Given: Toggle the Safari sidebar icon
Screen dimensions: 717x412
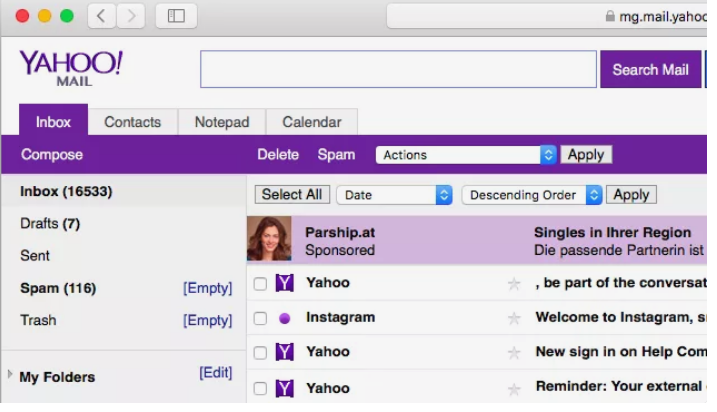Looking at the screenshot, I should point(176,16).
